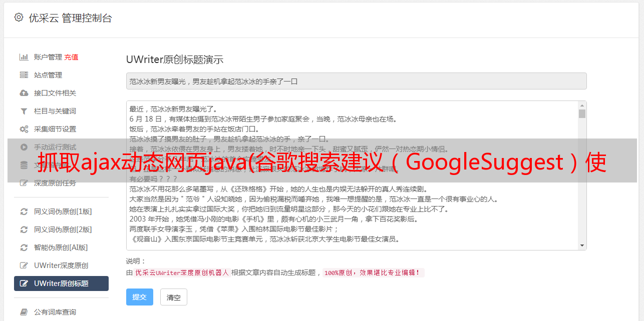
Task: Select the active UWriter原创标题 item
Action: coord(61,283)
